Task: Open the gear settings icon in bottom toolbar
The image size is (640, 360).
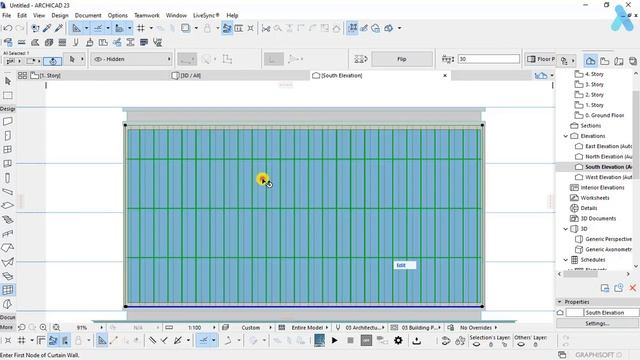Action: click(398, 340)
